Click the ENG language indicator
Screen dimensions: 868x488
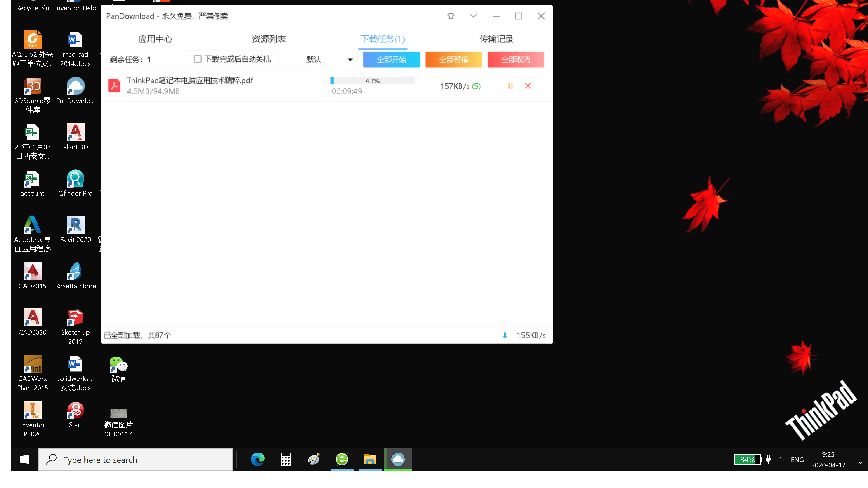point(797,460)
